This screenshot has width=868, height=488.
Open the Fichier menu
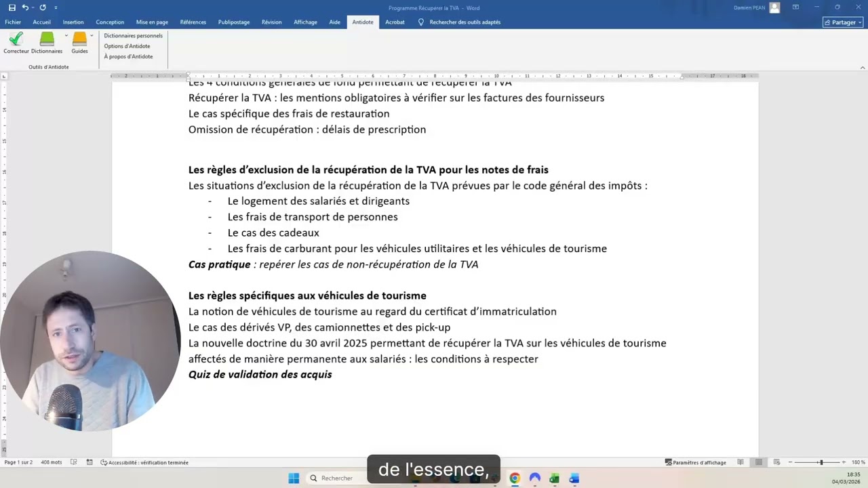click(x=13, y=22)
